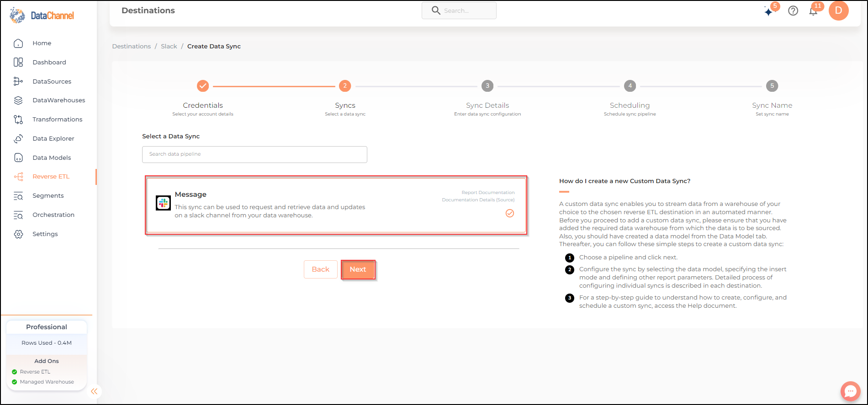The width and height of the screenshot is (868, 405).
Task: Click the Back button
Action: (x=321, y=269)
